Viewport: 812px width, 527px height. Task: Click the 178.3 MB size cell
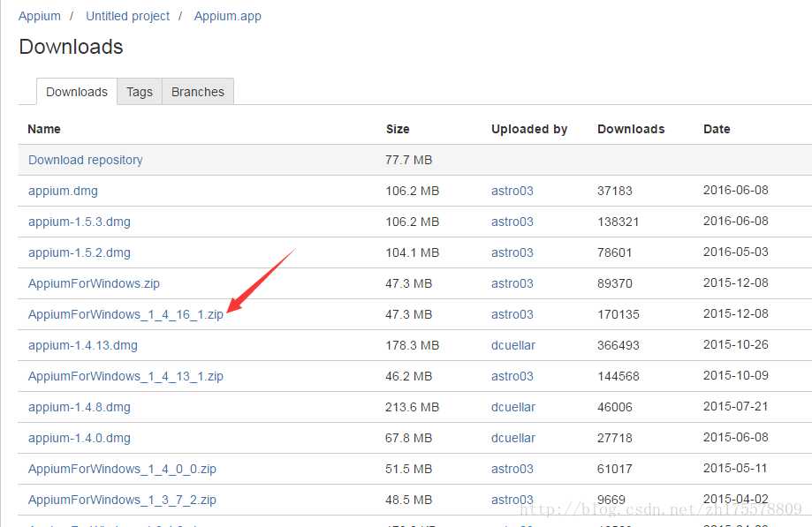(413, 345)
